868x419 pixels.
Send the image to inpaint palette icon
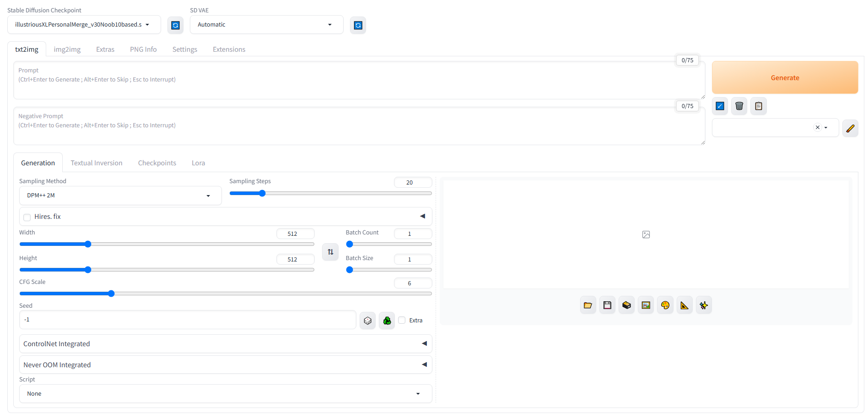[x=665, y=305]
